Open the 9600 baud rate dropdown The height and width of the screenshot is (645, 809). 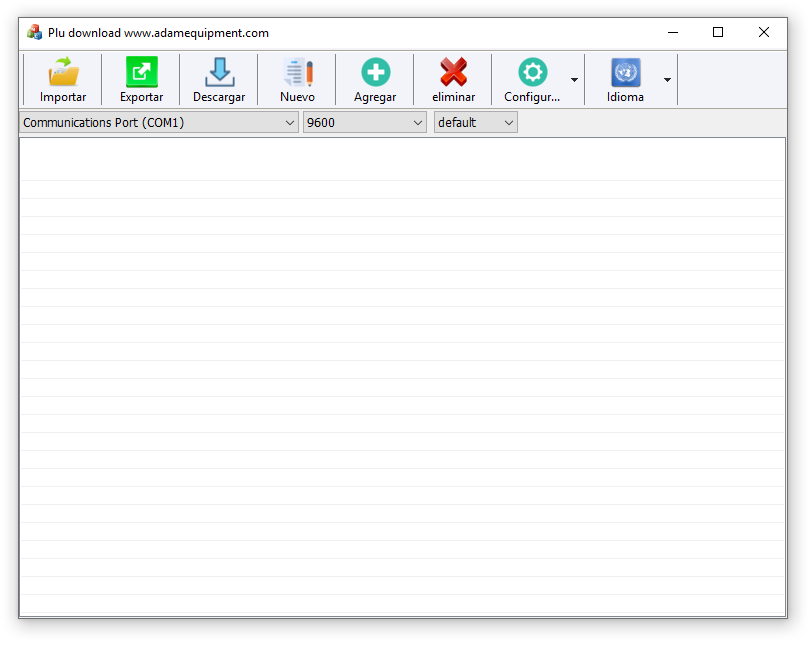click(x=365, y=122)
